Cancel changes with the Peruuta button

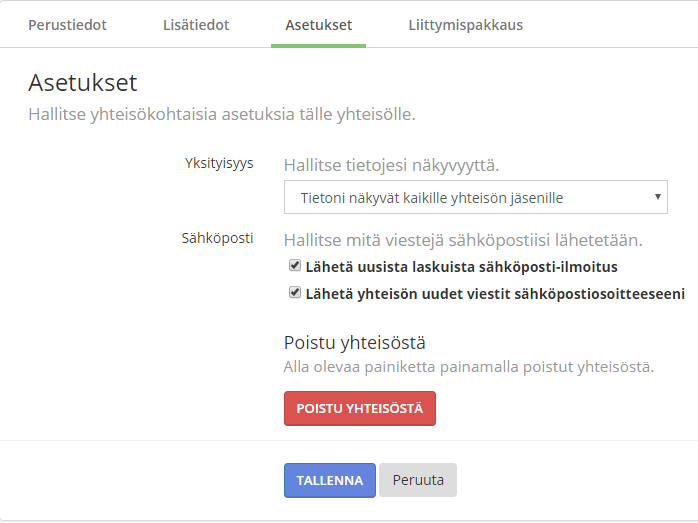pyautogui.click(x=418, y=480)
